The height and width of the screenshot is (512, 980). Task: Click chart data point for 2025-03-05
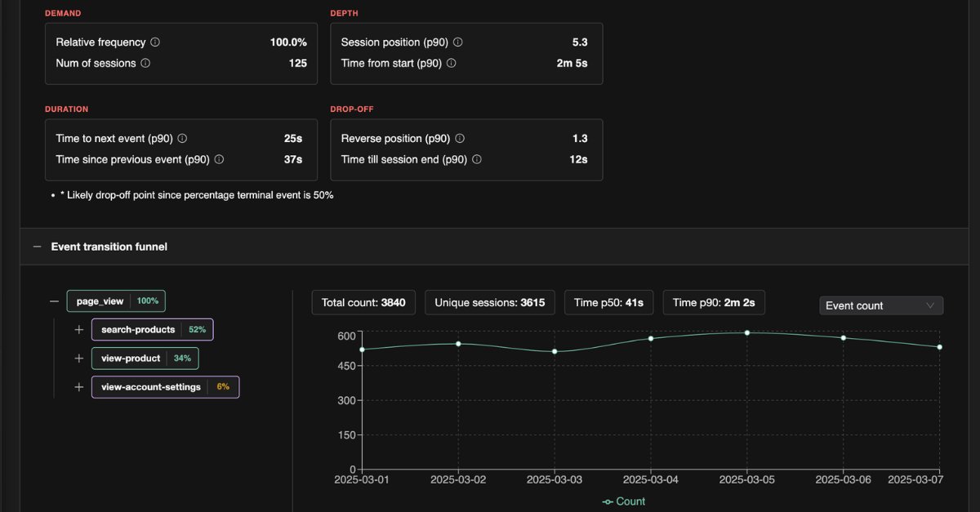click(747, 332)
